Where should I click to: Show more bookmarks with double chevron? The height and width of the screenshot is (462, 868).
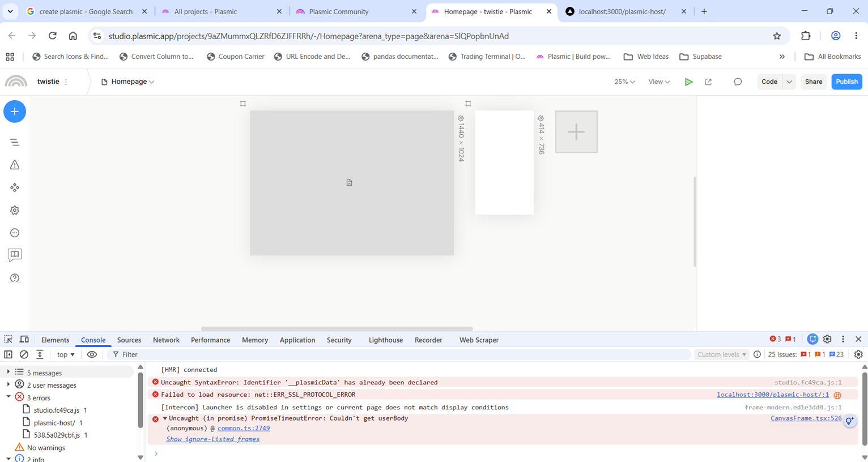coord(782,57)
